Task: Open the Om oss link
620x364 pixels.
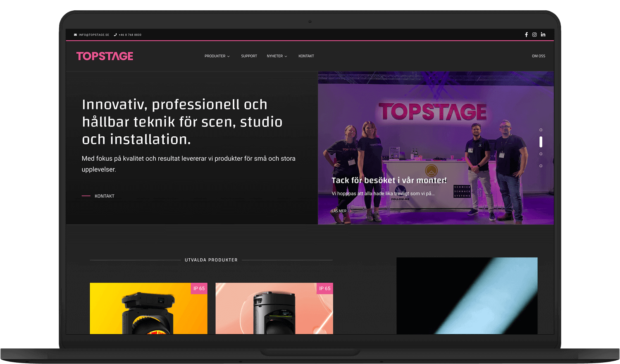Action: [538, 56]
